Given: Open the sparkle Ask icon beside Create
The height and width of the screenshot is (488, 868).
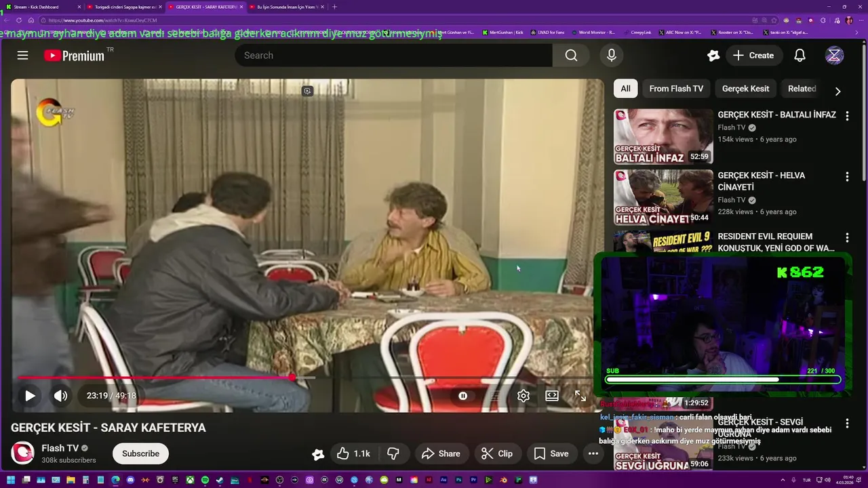Looking at the screenshot, I should coord(713,56).
